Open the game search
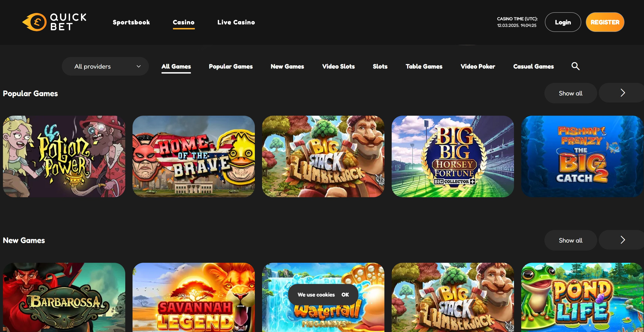644x332 pixels. pyautogui.click(x=576, y=66)
